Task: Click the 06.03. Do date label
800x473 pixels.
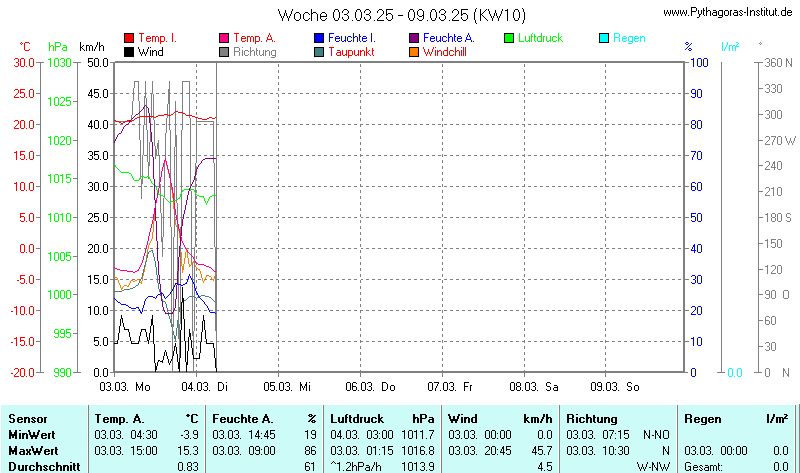Action: tap(371, 386)
